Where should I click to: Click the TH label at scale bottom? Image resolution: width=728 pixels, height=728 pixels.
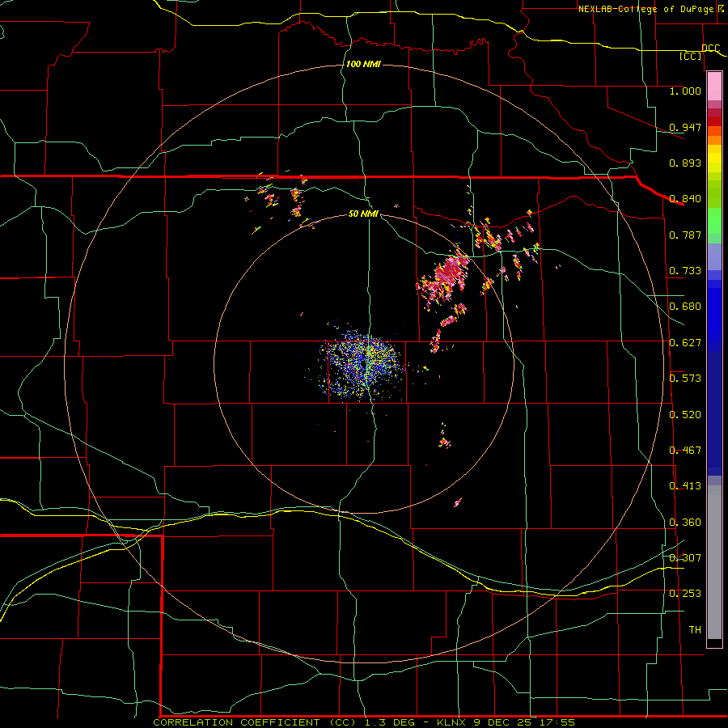pos(695,630)
